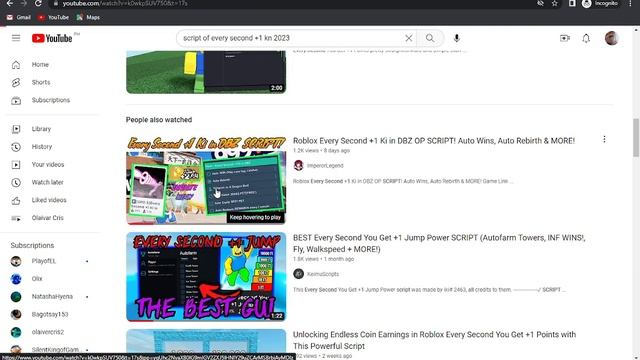Open the BEST Every Second Jump Power title

439,243
